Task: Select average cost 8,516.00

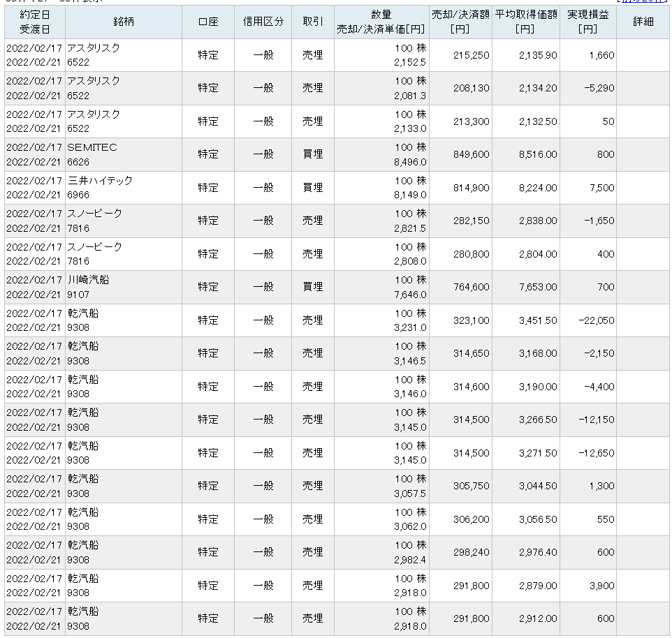Action: 538,154
